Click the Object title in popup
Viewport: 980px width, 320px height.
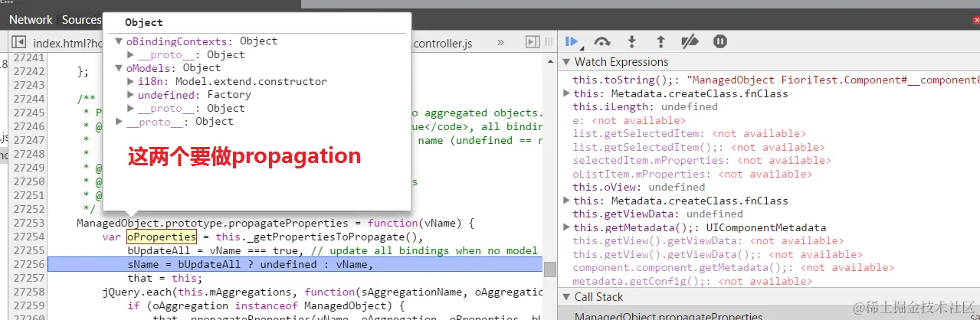tap(144, 23)
